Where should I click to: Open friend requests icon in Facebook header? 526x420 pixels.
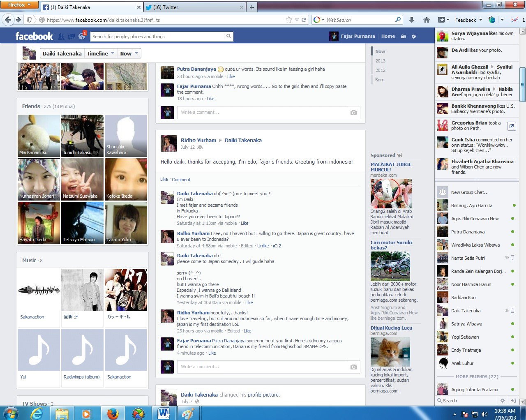point(61,36)
